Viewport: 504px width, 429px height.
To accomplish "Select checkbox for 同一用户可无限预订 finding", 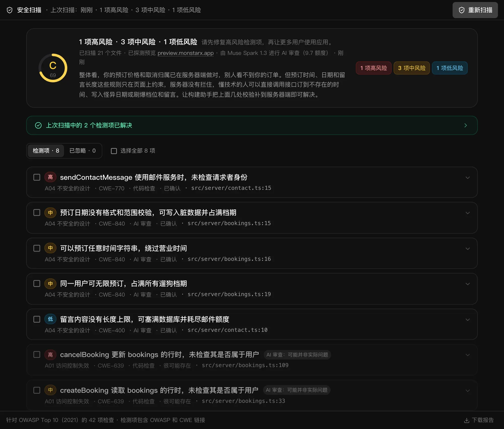I will click(x=37, y=283).
